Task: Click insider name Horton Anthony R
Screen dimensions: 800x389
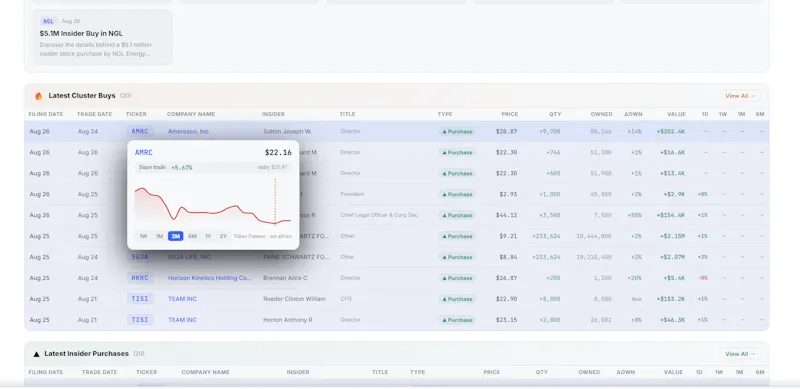Action: tap(288, 320)
